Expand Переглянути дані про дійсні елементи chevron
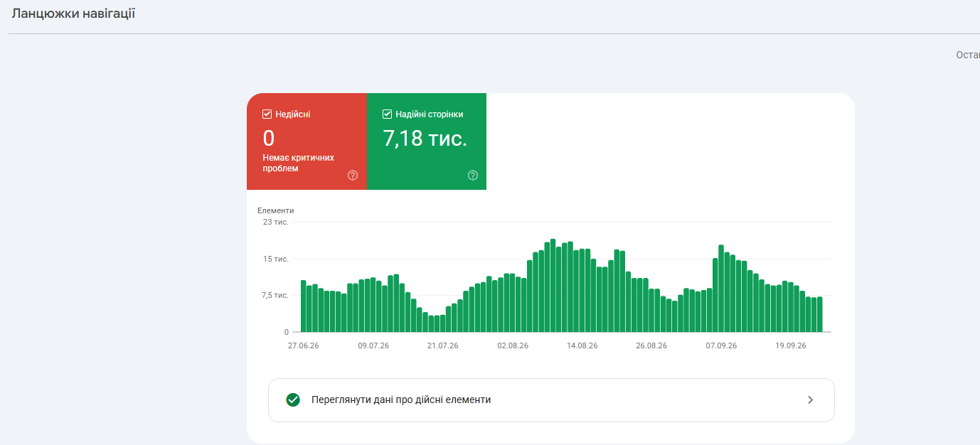Viewport: 980px width, 445px height. pos(810,400)
